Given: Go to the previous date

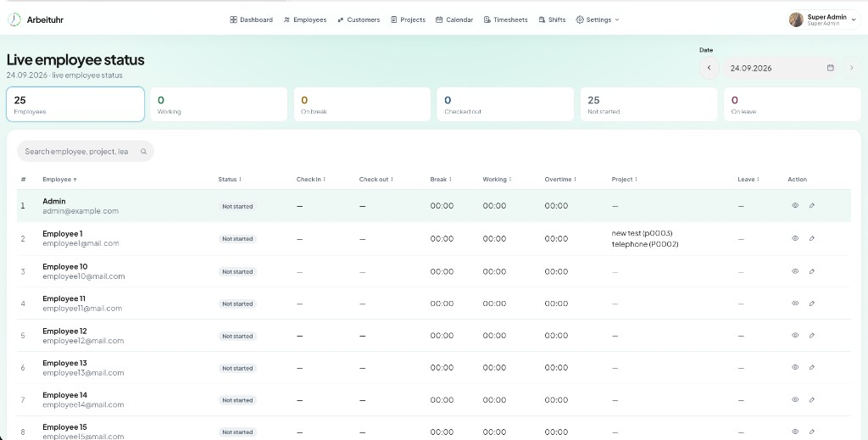Looking at the screenshot, I should tap(709, 68).
